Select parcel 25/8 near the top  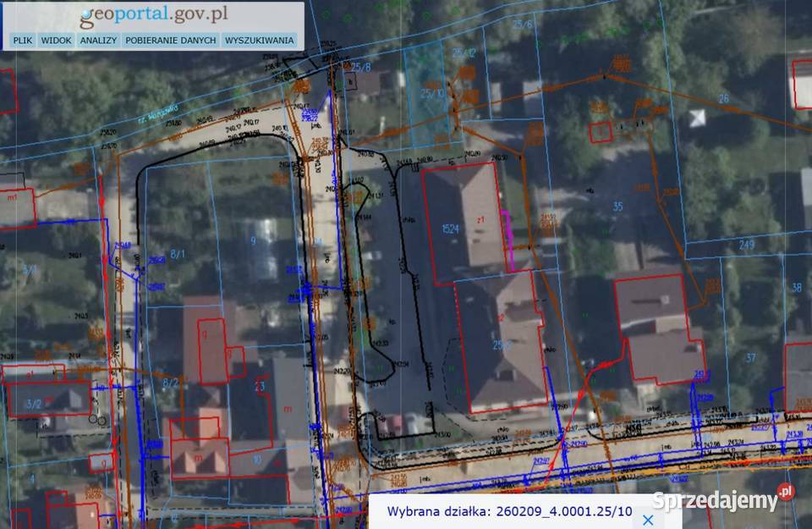pos(362,66)
